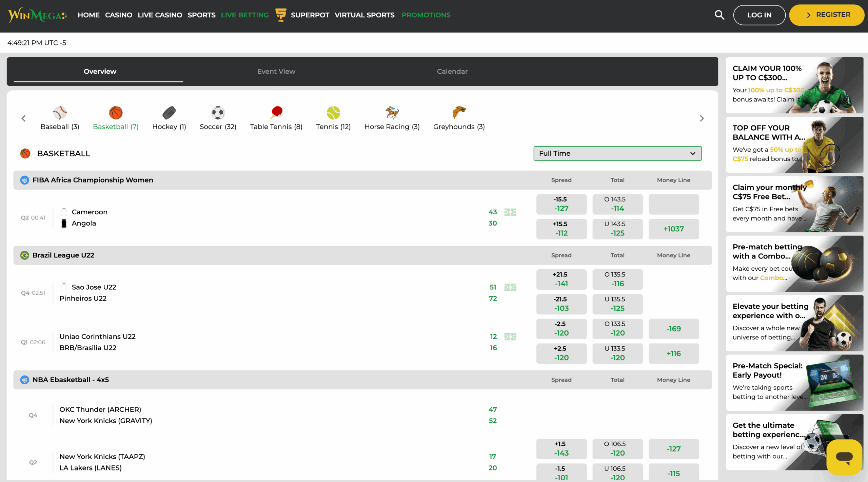This screenshot has height=482, width=868.
Task: Open the live chat bubble
Action: (844, 457)
